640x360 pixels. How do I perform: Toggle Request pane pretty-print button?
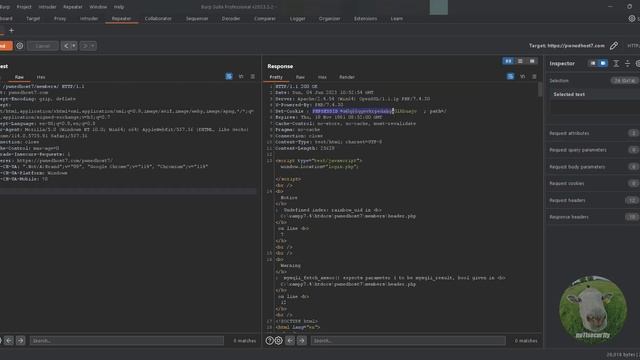229,76
